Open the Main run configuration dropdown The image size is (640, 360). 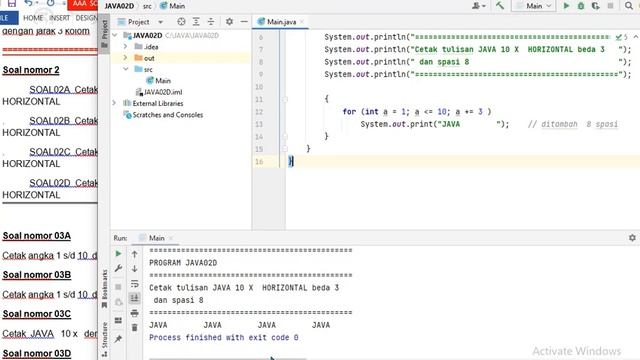click(534, 6)
